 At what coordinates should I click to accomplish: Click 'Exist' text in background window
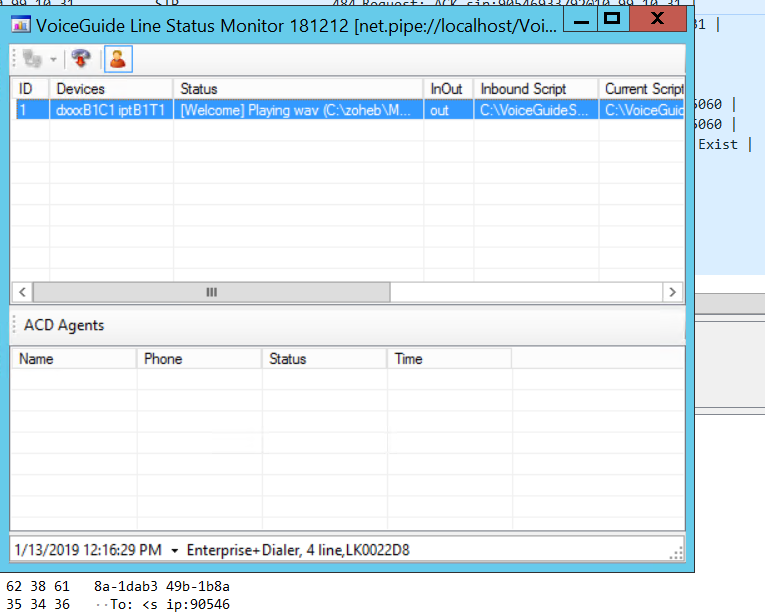click(x=718, y=144)
